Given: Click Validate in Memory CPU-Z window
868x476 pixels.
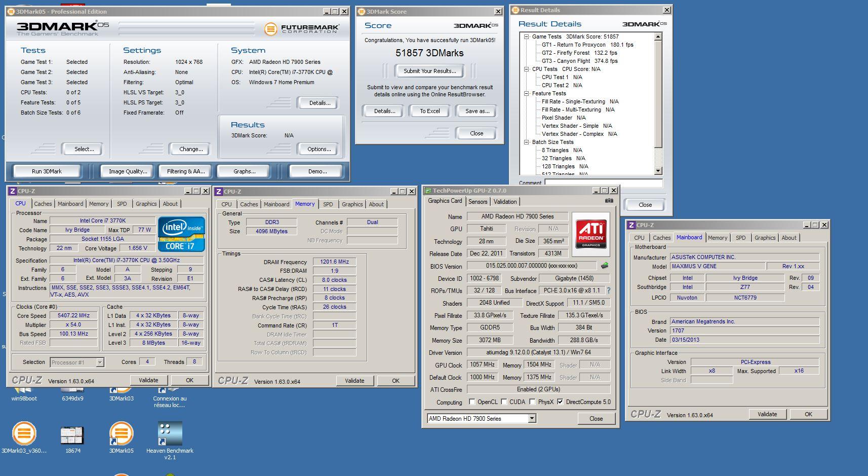Looking at the screenshot, I should click(x=354, y=381).
